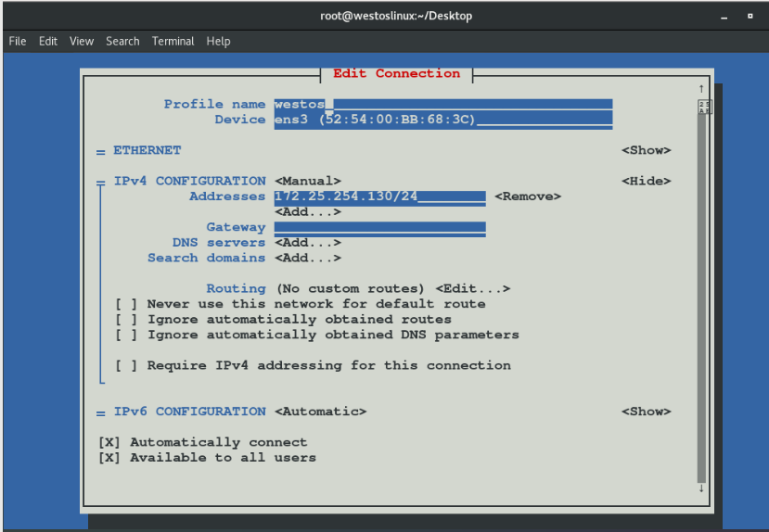Click the Gateway label

236,227
